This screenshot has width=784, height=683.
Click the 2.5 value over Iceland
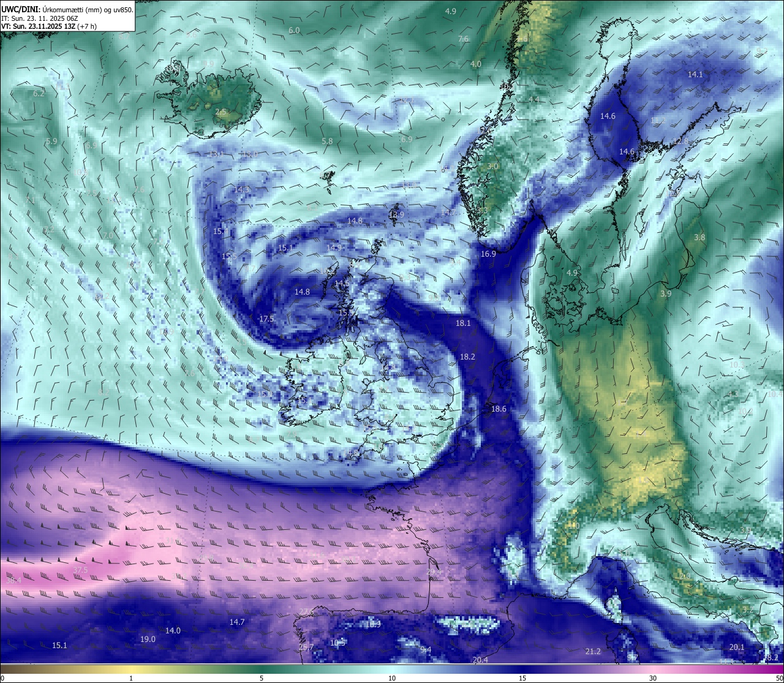pos(221,112)
